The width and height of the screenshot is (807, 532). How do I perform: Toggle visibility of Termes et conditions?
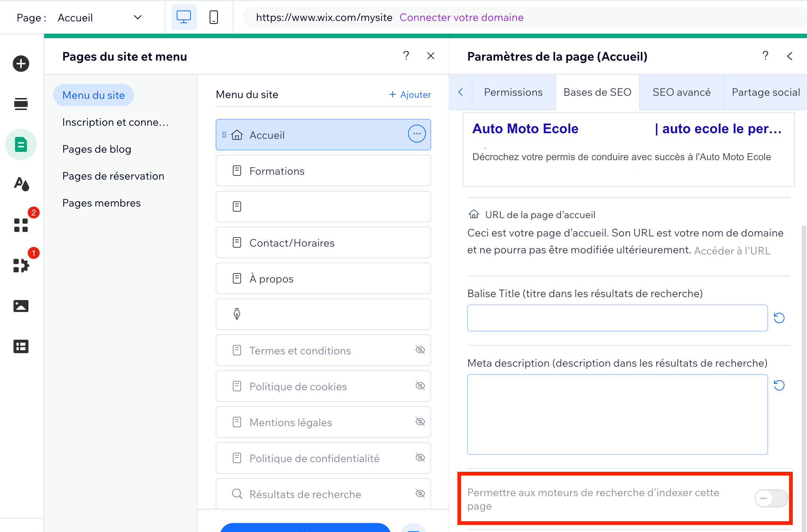coord(420,350)
